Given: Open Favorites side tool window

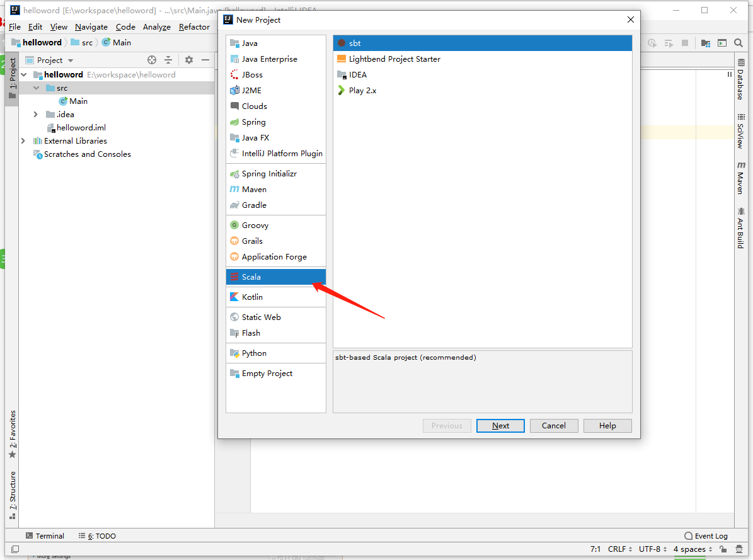Looking at the screenshot, I should point(13,433).
